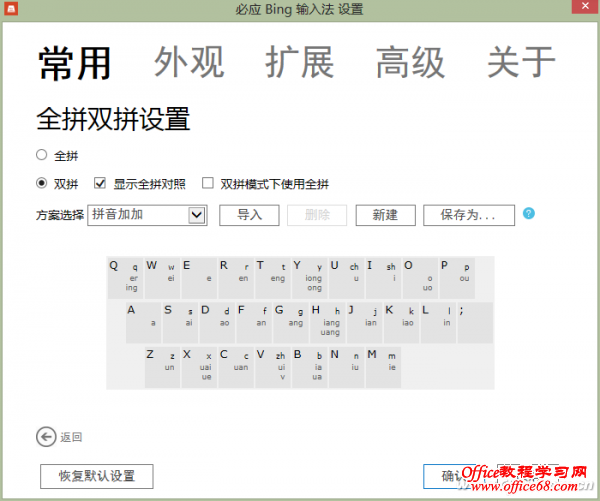600x501 pixels.
Task: Click the L key with in
Action: [x=439, y=323]
